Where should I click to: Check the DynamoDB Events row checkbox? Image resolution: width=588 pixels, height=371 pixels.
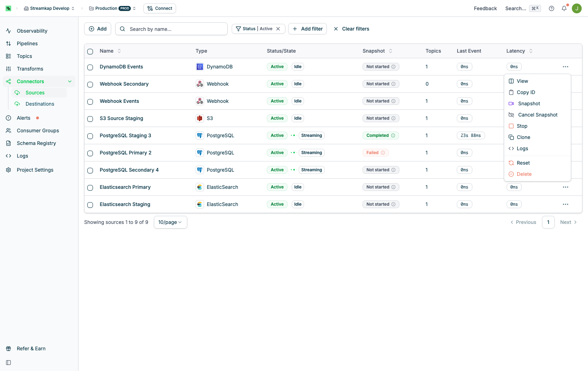(90, 67)
